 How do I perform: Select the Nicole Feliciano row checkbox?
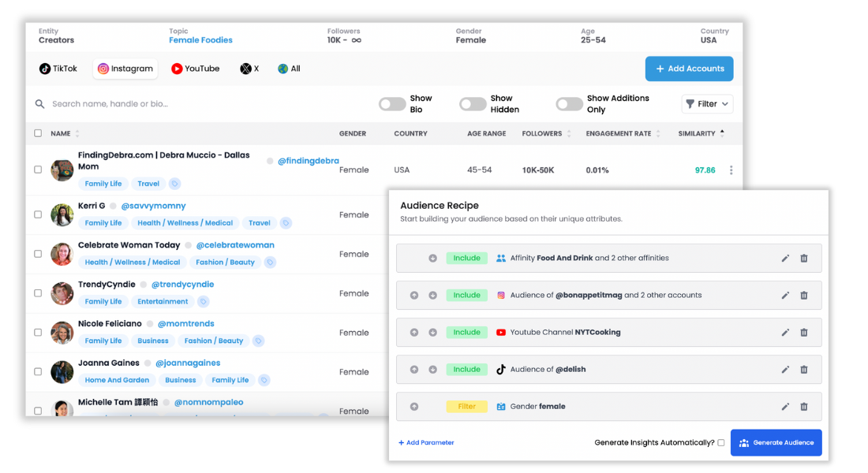[38, 333]
